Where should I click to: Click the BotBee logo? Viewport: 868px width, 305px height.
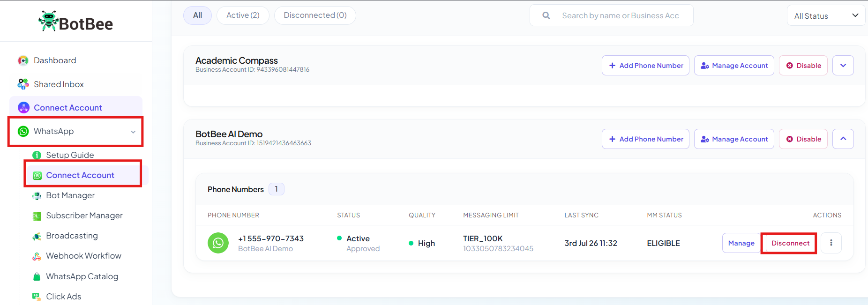click(75, 22)
